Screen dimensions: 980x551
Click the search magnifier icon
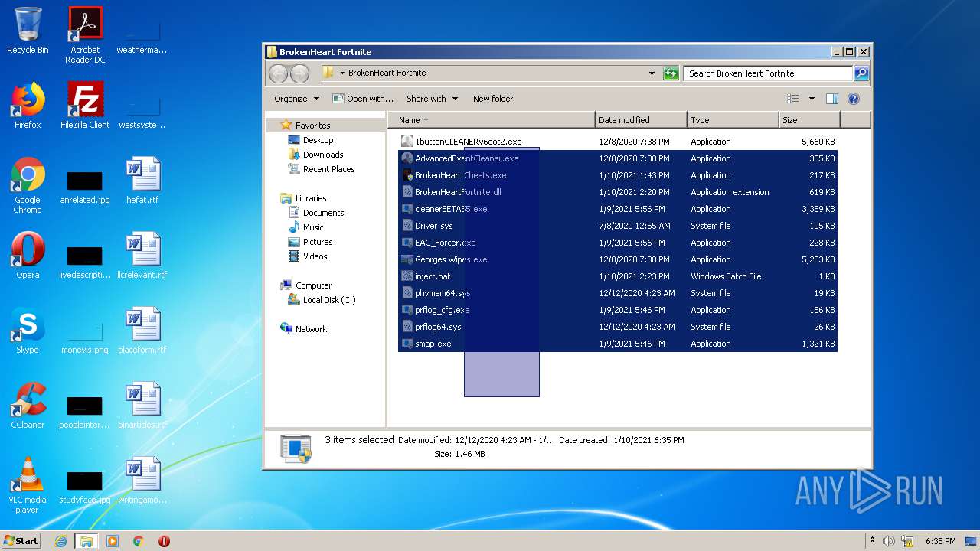point(861,73)
